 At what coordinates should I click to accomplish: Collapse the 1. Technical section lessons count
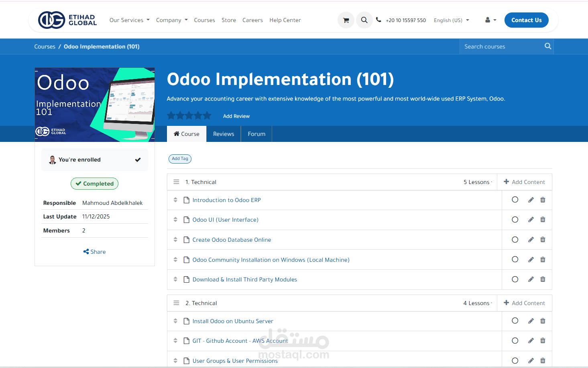(478, 182)
